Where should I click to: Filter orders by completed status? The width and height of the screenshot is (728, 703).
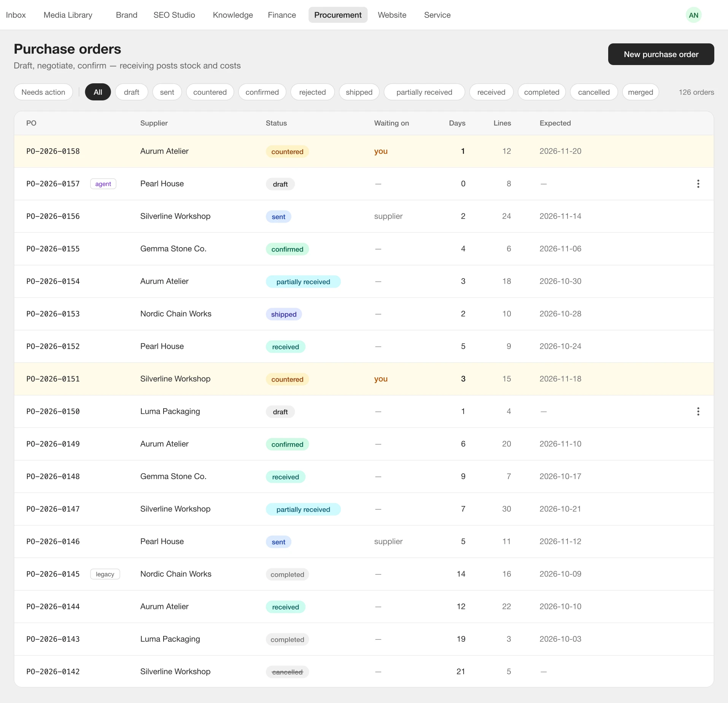point(542,92)
